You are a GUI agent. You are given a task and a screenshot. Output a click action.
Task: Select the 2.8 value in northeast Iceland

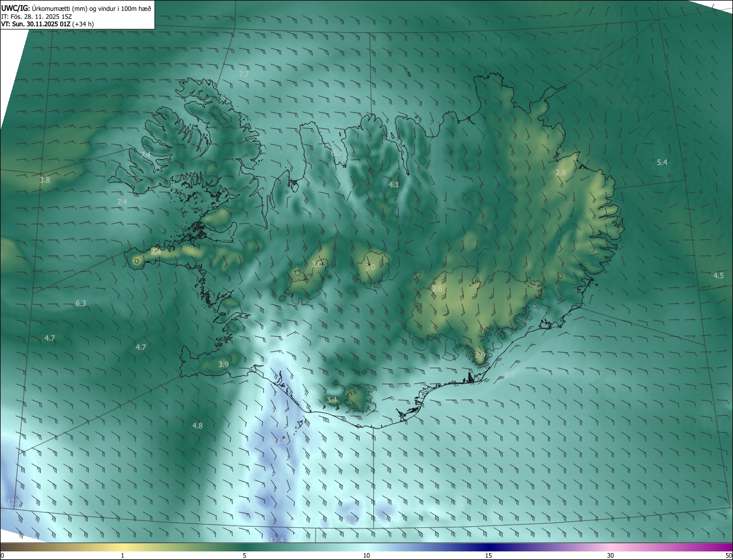(561, 172)
